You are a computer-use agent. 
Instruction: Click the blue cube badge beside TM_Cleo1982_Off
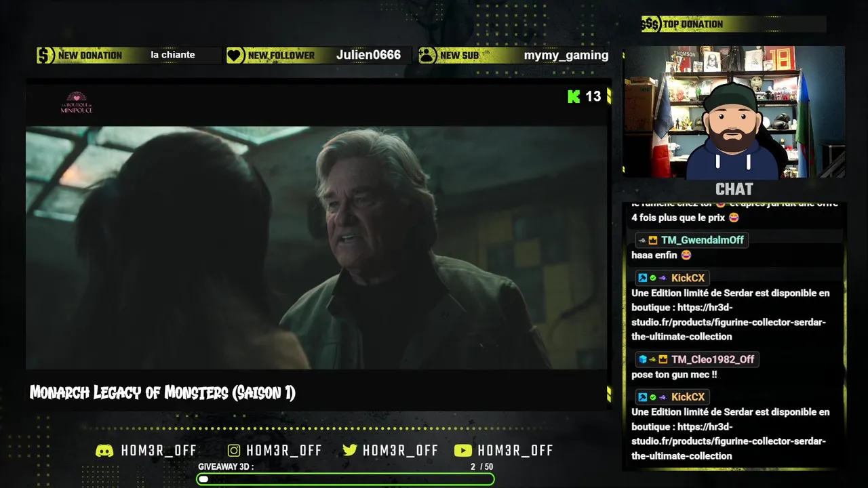tap(642, 359)
